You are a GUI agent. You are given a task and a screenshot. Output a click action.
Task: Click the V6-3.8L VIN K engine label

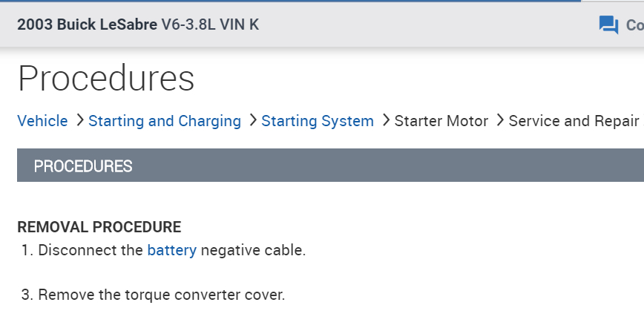coord(210,24)
